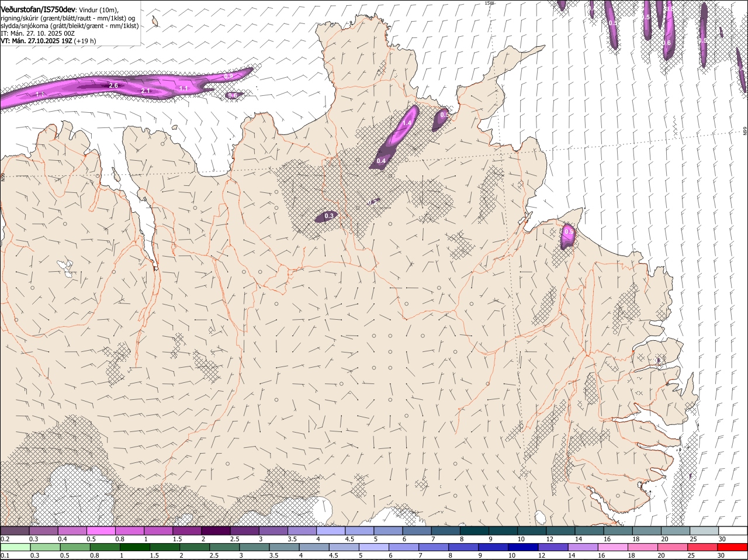Click the (+19 h) forecast offset text
Image resolution: width=748 pixels, height=560 pixels.
85,41
